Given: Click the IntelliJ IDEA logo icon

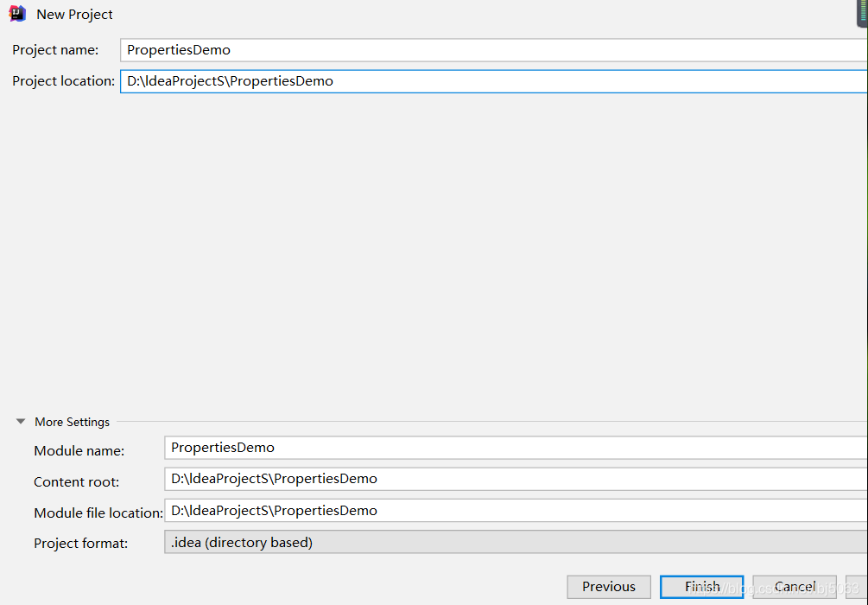Looking at the screenshot, I should [x=17, y=14].
